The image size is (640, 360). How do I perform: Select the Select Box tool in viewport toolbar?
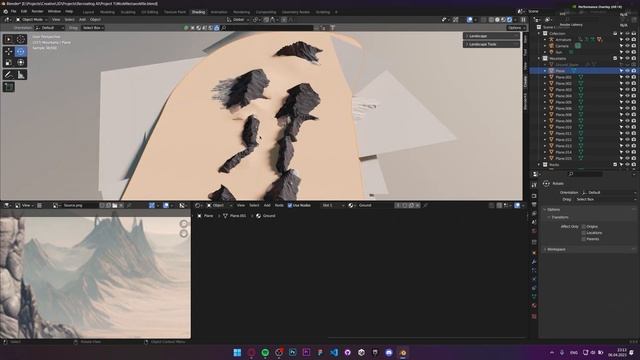9,39
